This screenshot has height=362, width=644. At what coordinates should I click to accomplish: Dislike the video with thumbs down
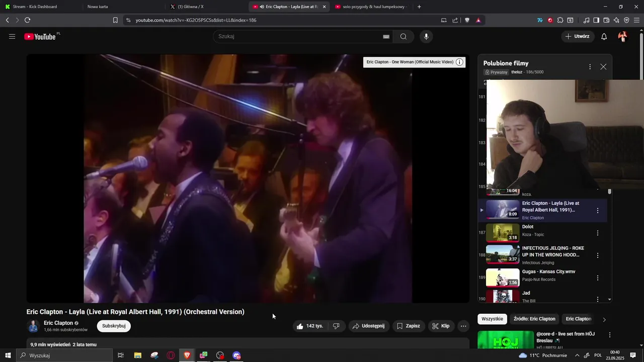click(336, 326)
